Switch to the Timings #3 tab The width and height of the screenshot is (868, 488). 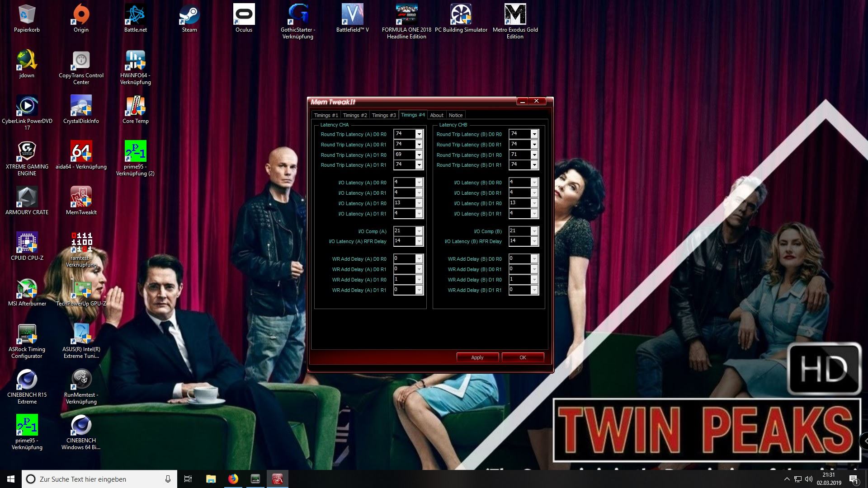384,115
